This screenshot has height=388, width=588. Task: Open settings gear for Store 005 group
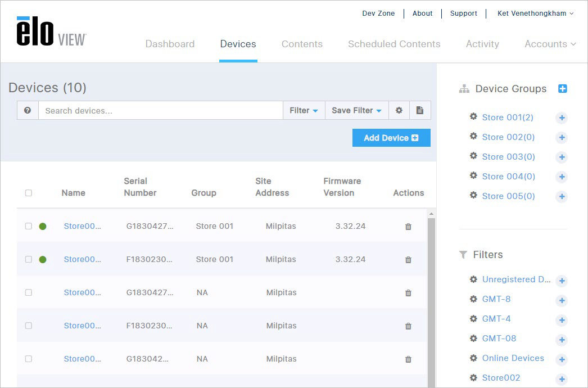coord(474,196)
